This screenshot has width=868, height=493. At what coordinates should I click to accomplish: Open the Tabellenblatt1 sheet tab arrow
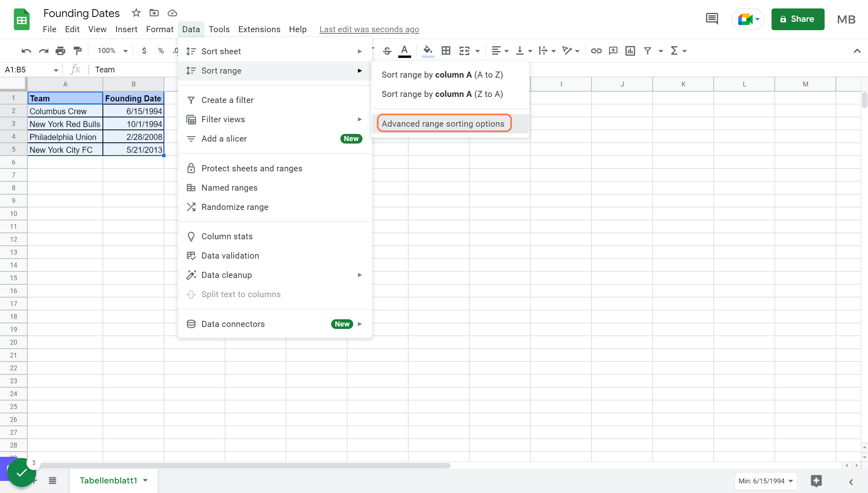[x=145, y=481]
